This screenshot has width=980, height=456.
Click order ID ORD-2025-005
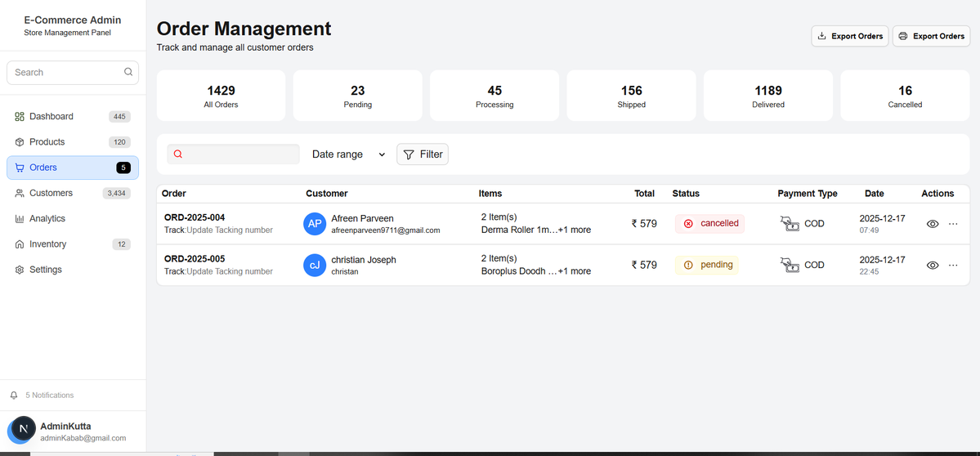[195, 258]
